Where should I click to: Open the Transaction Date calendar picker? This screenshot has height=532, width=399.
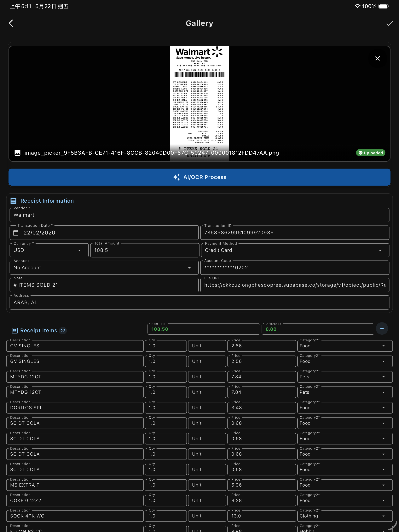[16, 233]
